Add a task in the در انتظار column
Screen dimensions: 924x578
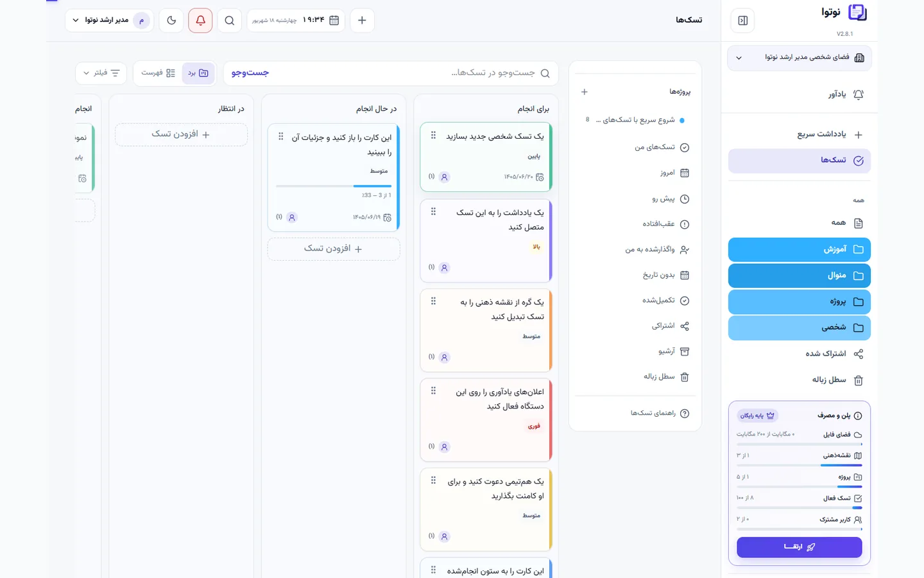click(181, 134)
